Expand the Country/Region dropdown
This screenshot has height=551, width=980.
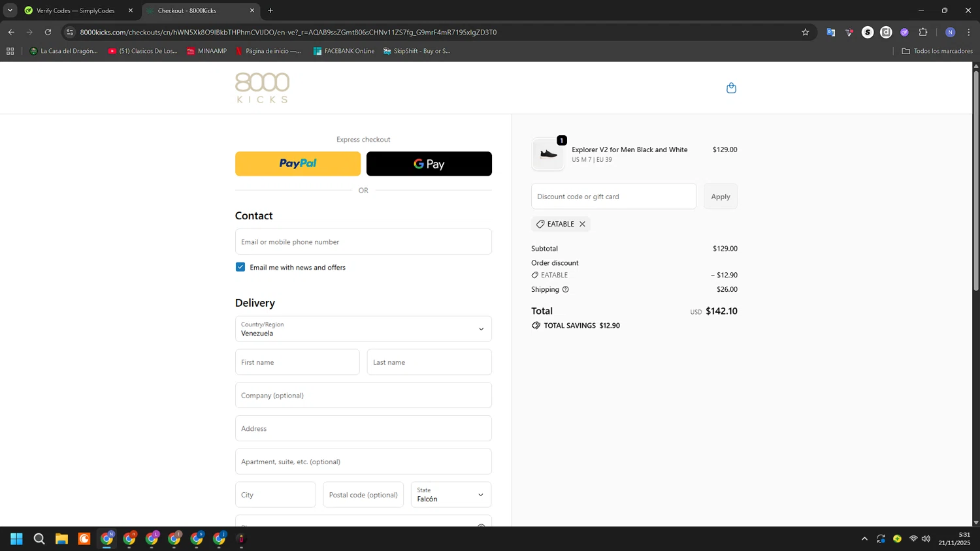pos(363,329)
